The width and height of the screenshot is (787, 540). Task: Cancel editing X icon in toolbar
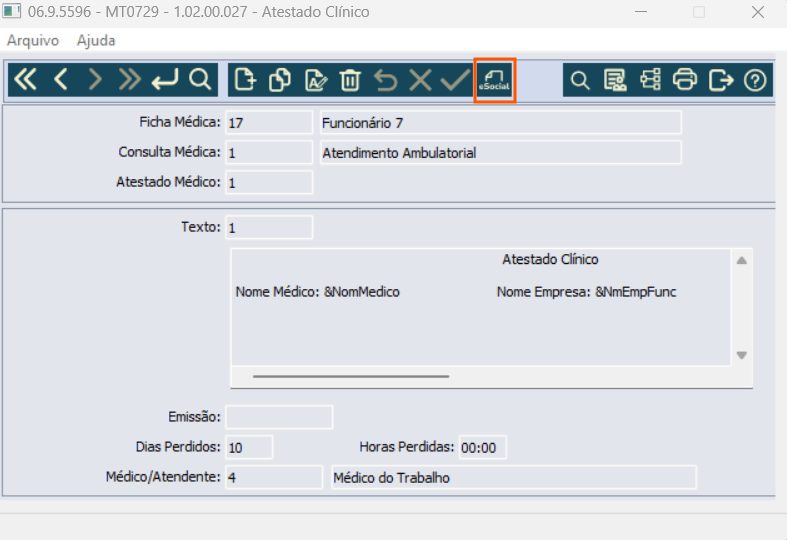click(x=420, y=80)
